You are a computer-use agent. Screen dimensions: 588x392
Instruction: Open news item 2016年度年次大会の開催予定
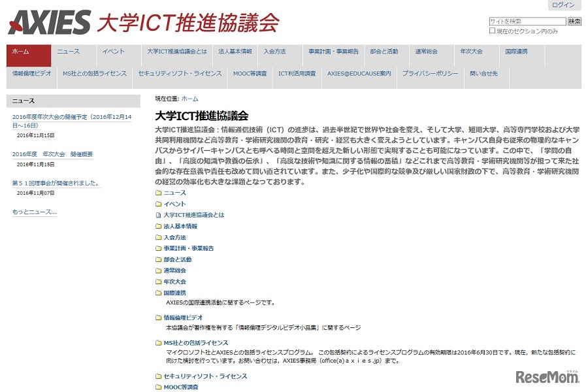coord(72,121)
